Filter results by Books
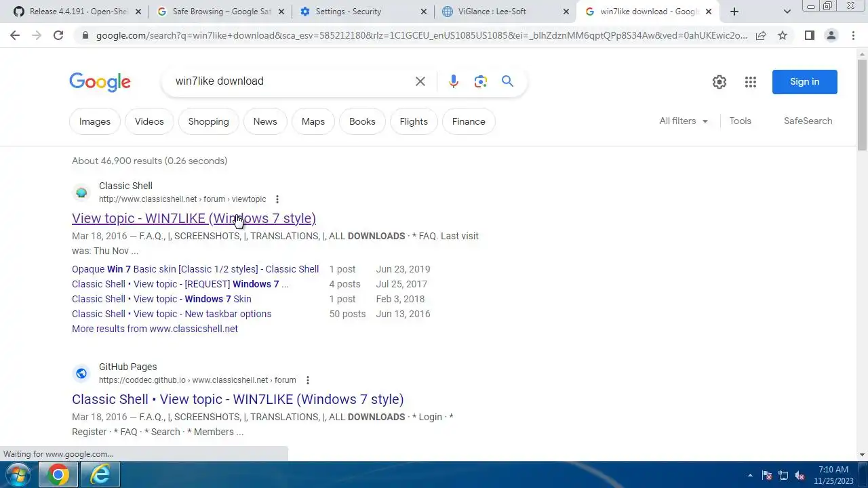This screenshot has width=868, height=488. (x=362, y=121)
